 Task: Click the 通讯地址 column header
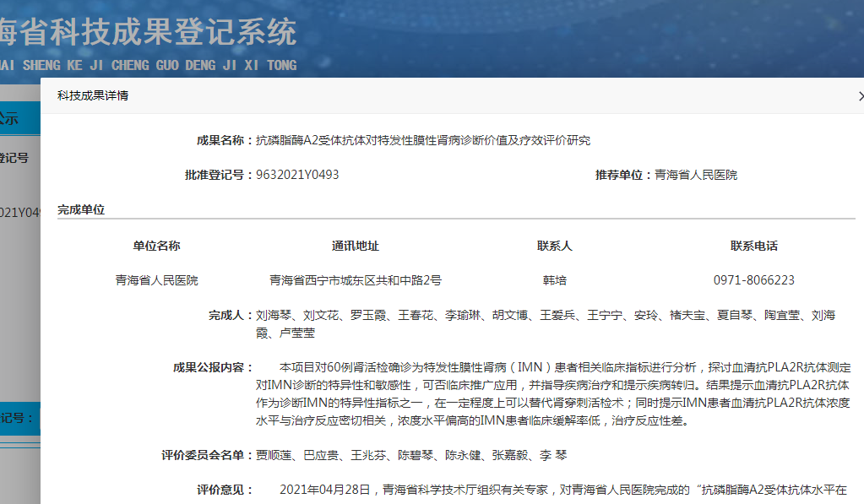pyautogui.click(x=356, y=246)
